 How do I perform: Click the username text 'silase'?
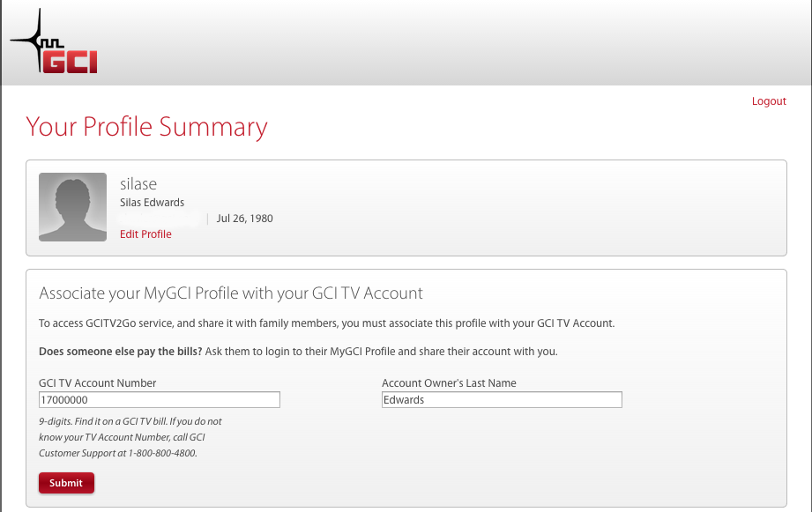click(x=138, y=184)
